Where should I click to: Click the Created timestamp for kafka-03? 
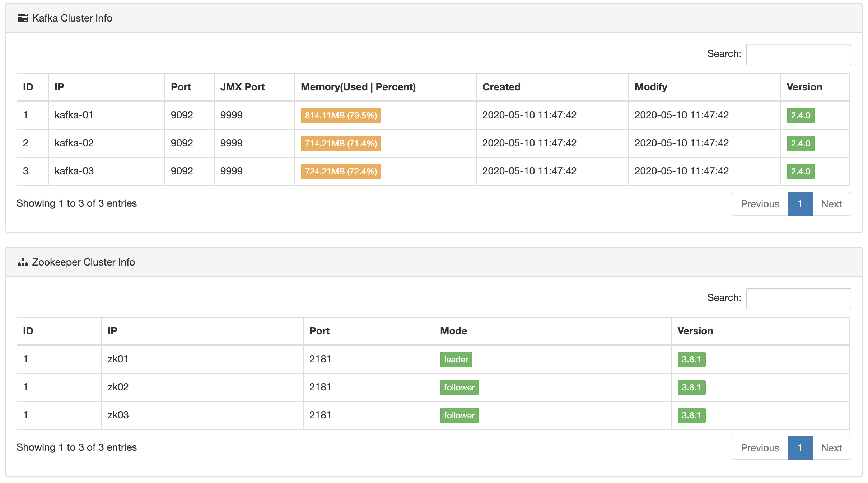552,171
